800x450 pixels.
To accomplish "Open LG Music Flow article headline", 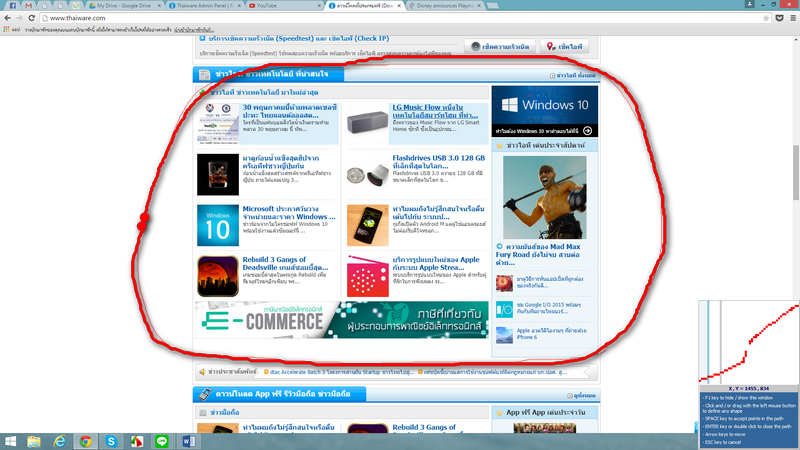I will pyautogui.click(x=435, y=111).
